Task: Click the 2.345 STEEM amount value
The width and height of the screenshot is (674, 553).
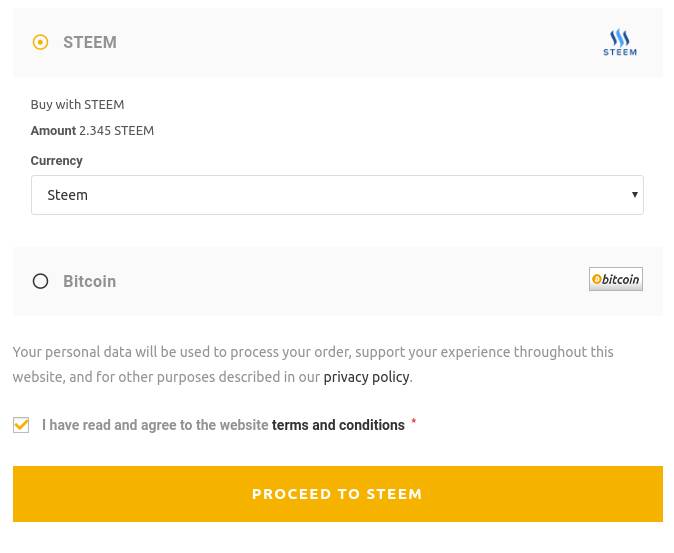Action: pyautogui.click(x=116, y=130)
